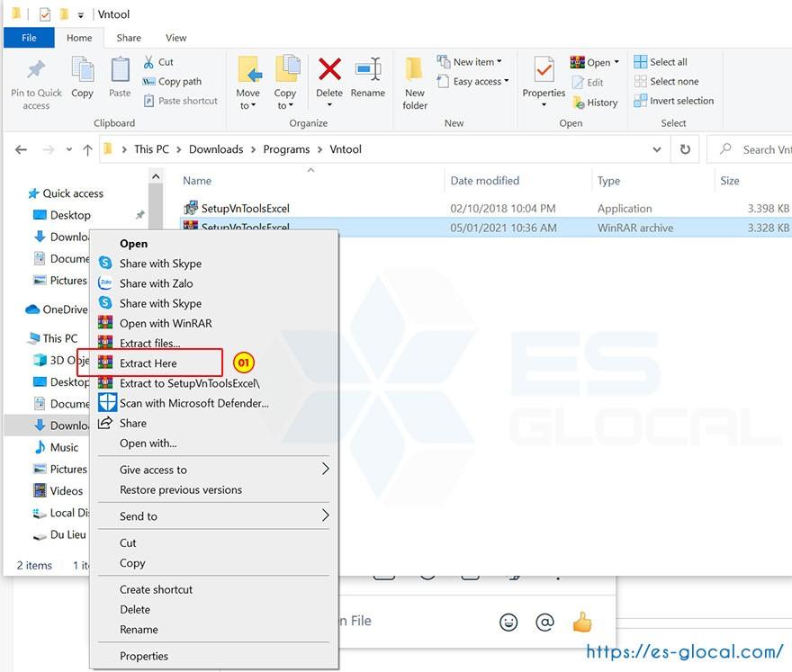Screen dimensions: 792x672
Task: Navigate to Programs in address bar
Action: pyautogui.click(x=286, y=149)
